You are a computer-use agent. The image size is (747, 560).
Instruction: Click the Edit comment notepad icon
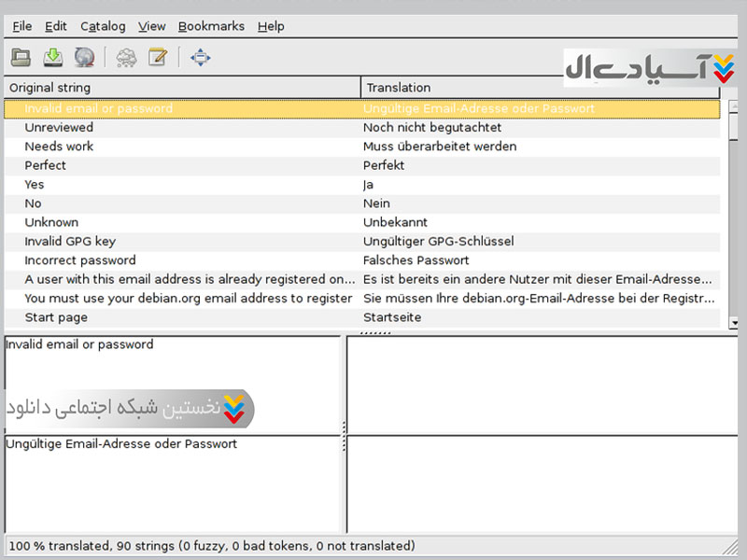pos(158,58)
